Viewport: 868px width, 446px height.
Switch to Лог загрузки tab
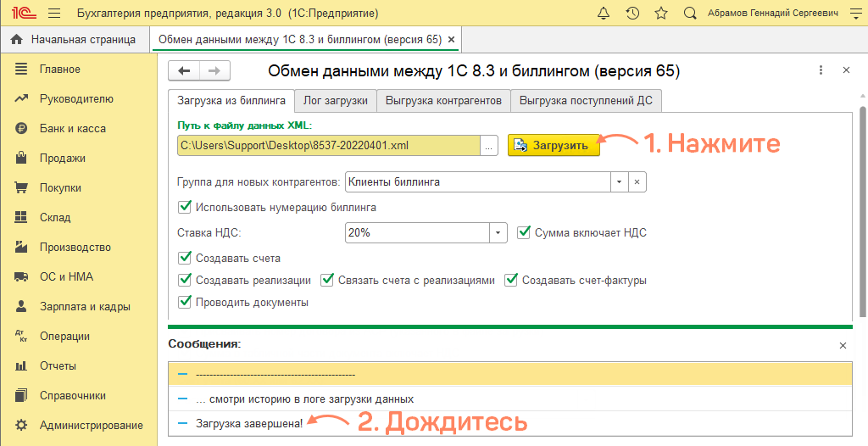point(336,101)
